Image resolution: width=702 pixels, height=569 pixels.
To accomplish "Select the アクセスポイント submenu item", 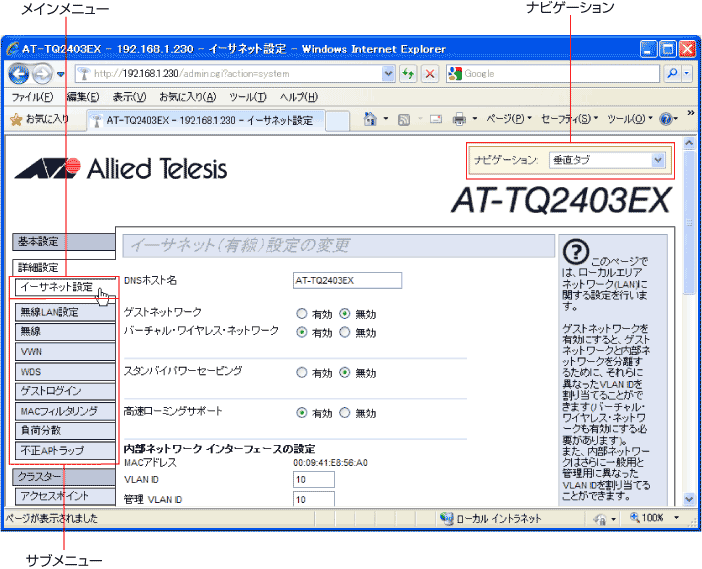I will pos(65,496).
